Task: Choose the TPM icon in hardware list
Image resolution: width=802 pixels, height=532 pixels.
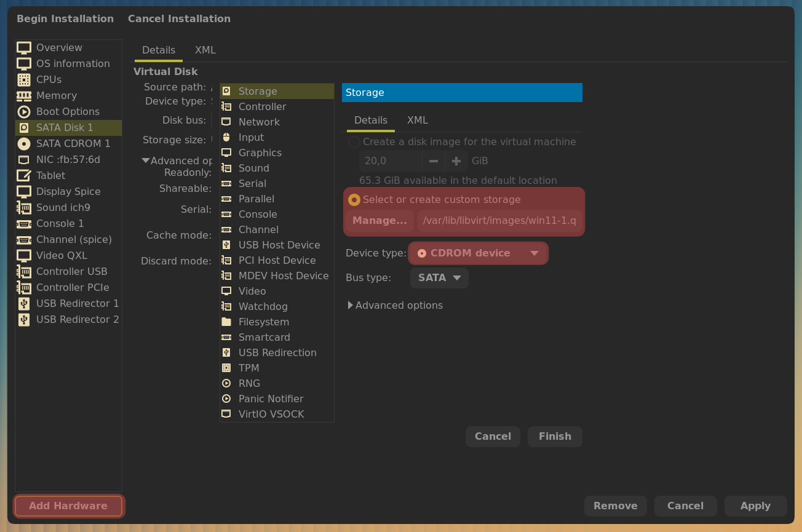Action: (x=226, y=368)
